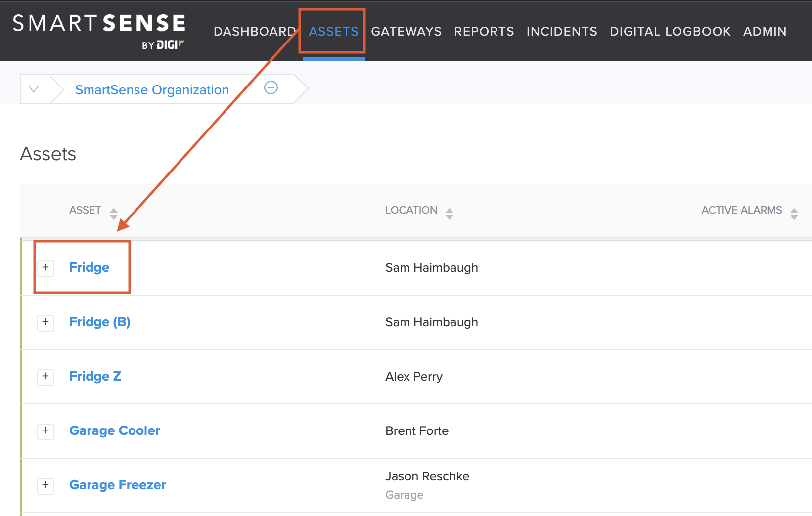Go to the Gateways tab
This screenshot has height=516, width=812.
(x=406, y=31)
